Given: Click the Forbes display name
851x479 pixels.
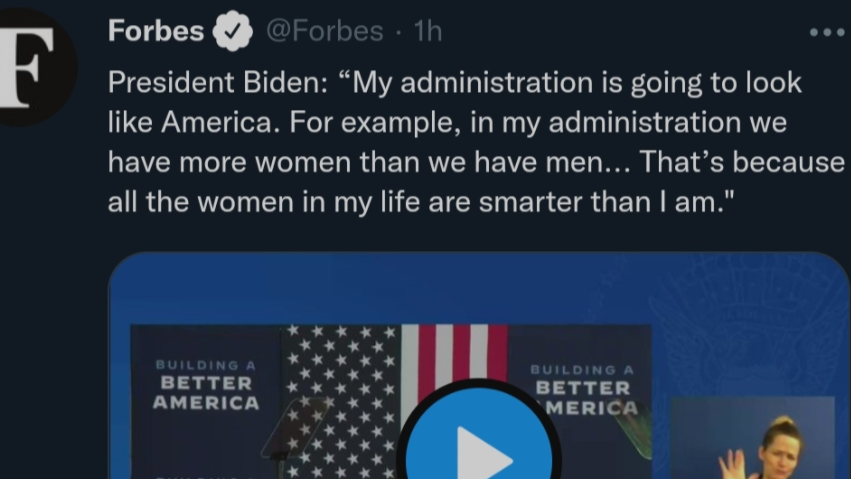Looking at the screenshot, I should (156, 32).
